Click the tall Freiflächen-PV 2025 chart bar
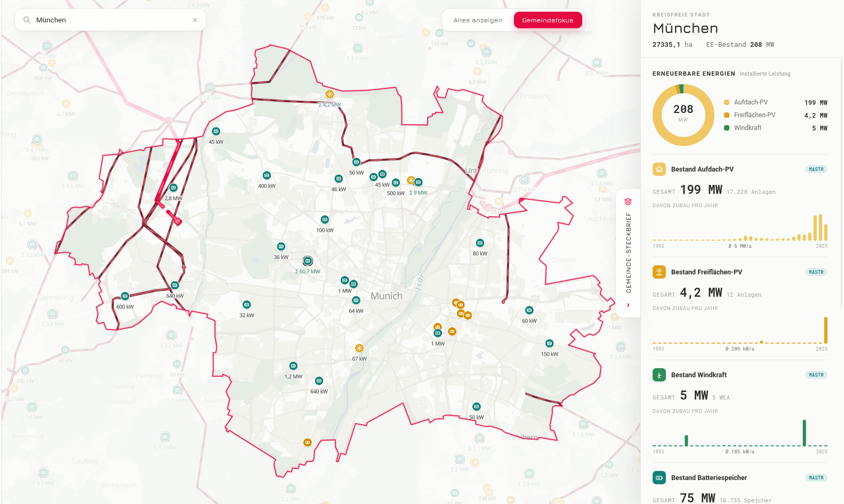 click(x=825, y=330)
